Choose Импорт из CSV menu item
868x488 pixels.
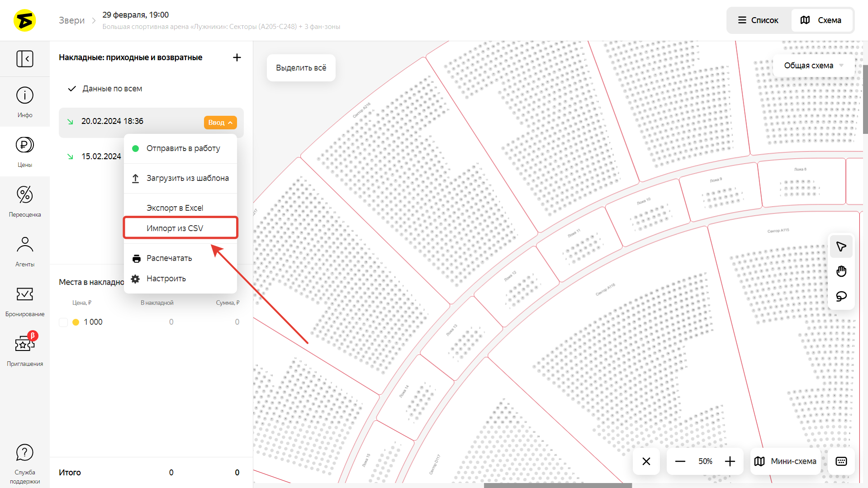(x=180, y=228)
